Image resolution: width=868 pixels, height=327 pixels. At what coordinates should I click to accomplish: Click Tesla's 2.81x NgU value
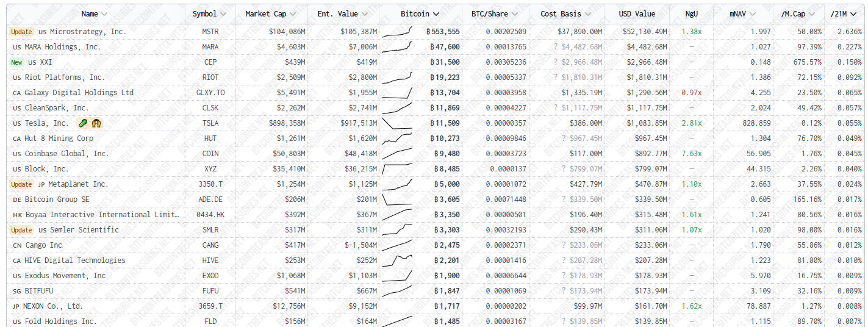click(x=692, y=123)
